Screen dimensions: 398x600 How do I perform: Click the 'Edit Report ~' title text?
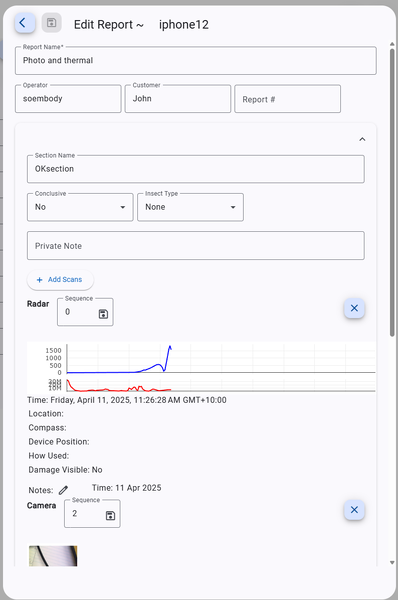109,24
